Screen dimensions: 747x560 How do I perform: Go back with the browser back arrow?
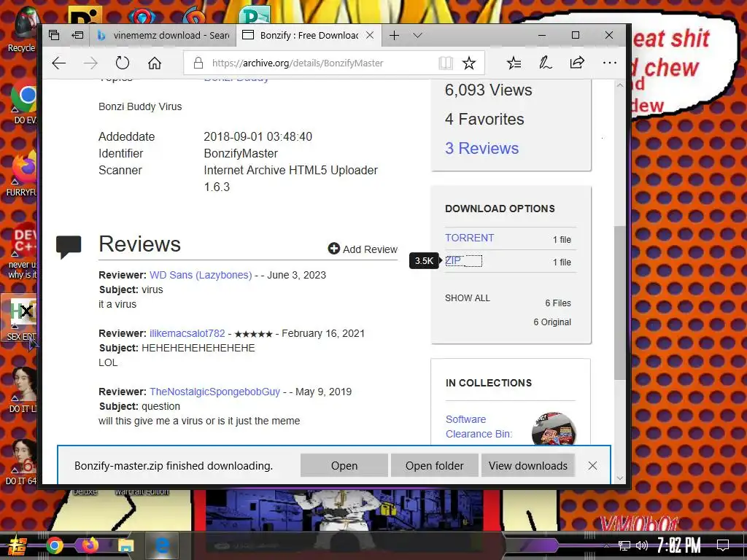tap(58, 63)
